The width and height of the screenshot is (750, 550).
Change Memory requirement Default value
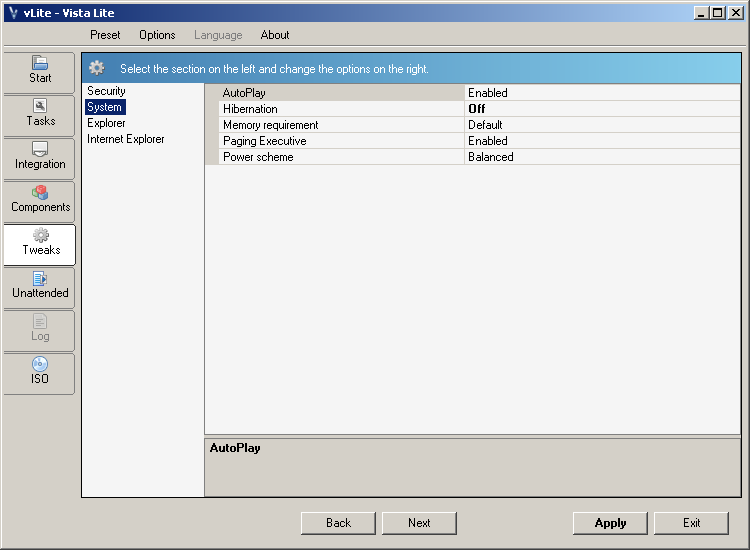[602, 125]
